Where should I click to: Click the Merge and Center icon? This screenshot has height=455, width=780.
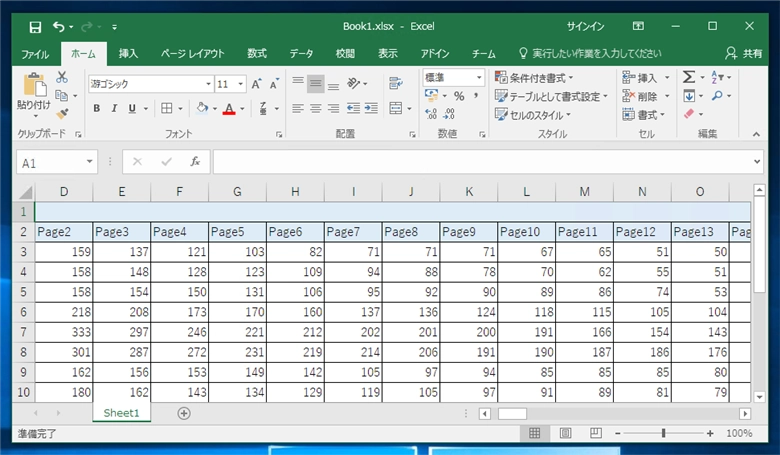click(396, 108)
